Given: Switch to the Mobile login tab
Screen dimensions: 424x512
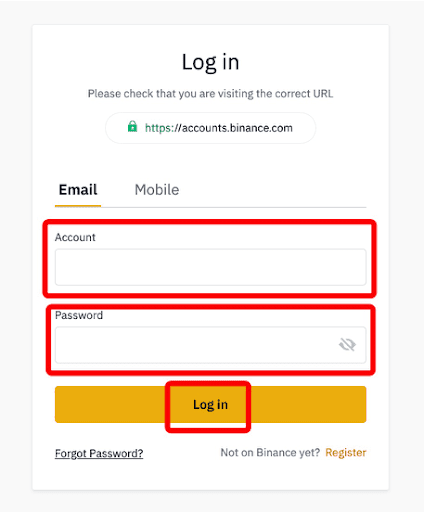Looking at the screenshot, I should tap(157, 190).
